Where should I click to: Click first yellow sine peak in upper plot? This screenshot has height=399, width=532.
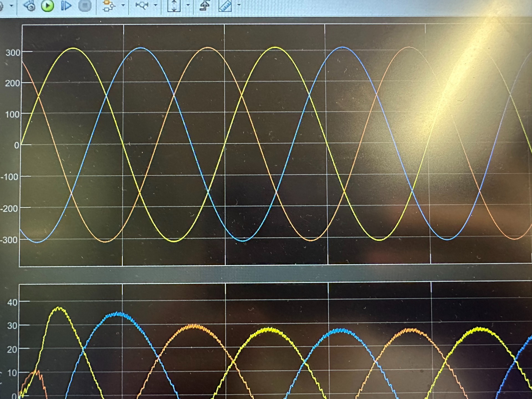click(x=73, y=48)
